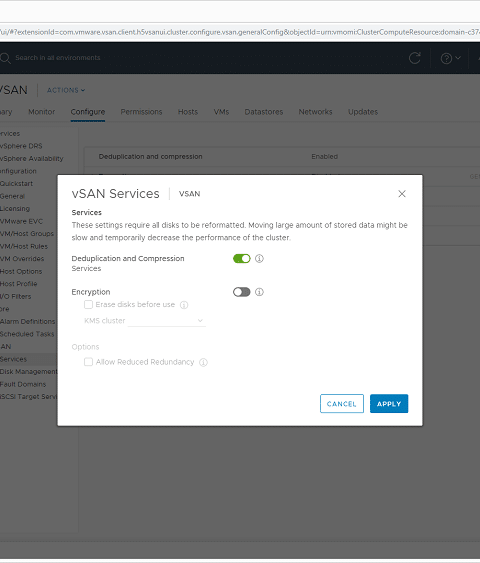Show info for Allow Reduced Redundancy
Screen dimensions: 480x563
[x=203, y=362]
